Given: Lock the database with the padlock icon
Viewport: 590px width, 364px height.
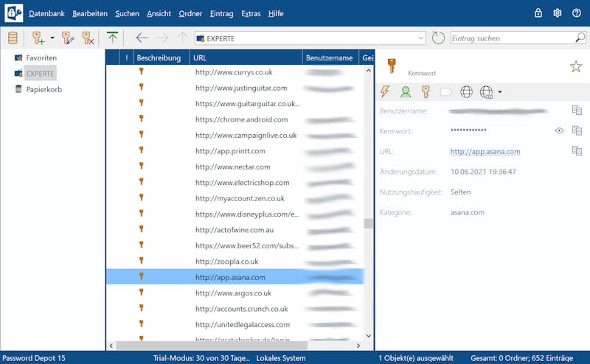Looking at the screenshot, I should click(538, 13).
